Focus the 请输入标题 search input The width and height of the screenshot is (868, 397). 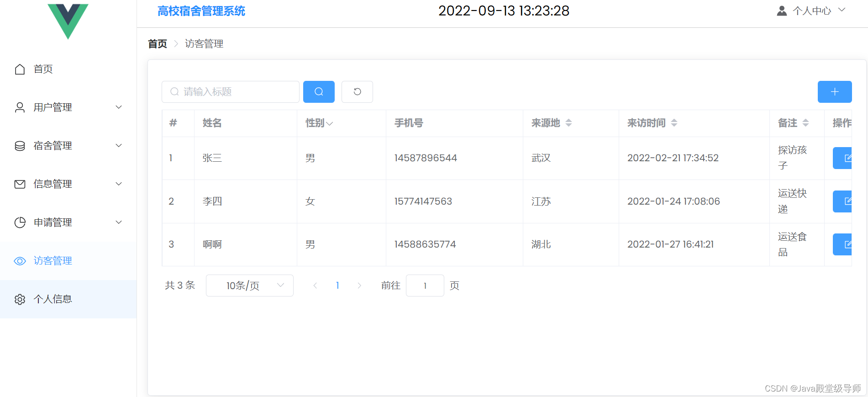tap(231, 92)
